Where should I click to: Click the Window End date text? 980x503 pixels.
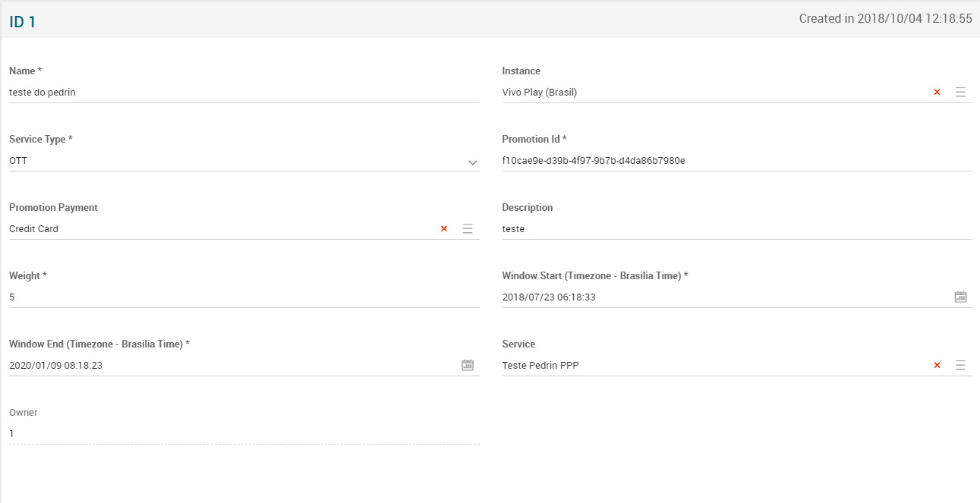pyautogui.click(x=55, y=366)
